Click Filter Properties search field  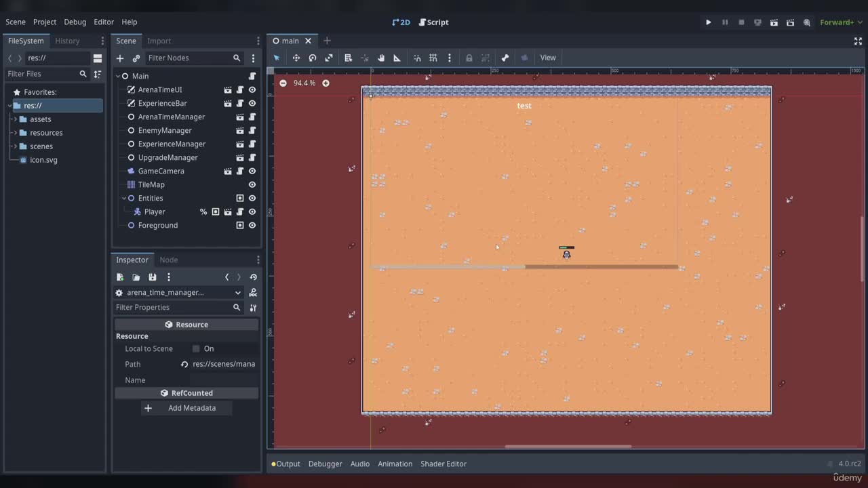(x=178, y=307)
